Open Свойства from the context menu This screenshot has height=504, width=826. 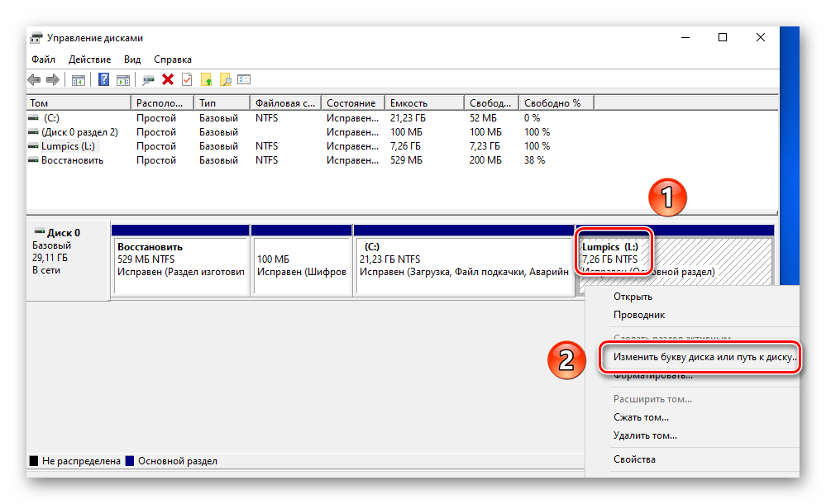tap(634, 459)
